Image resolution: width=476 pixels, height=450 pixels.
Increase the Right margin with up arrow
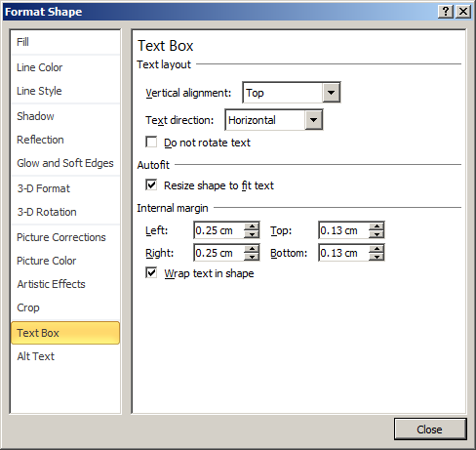252,249
